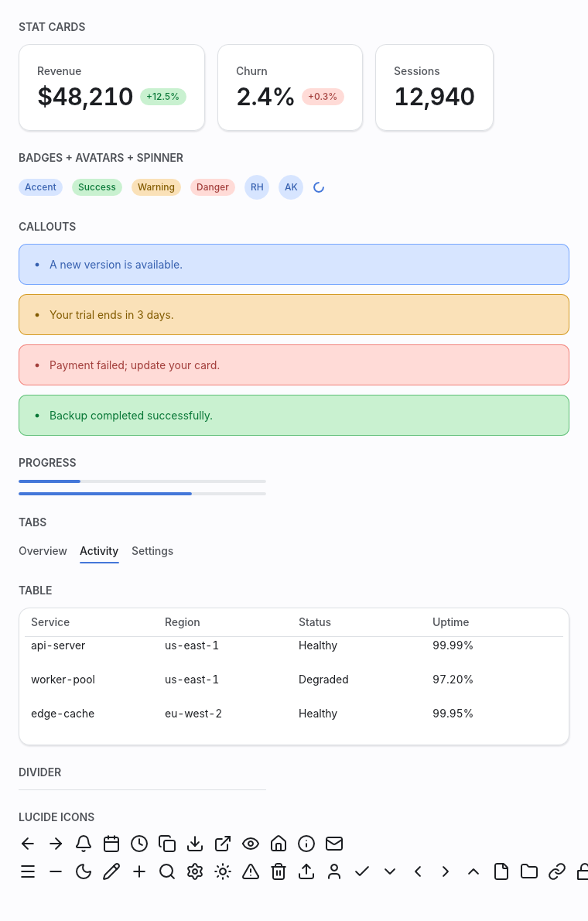Click the RH avatar
The width and height of the screenshot is (588, 921).
(257, 187)
